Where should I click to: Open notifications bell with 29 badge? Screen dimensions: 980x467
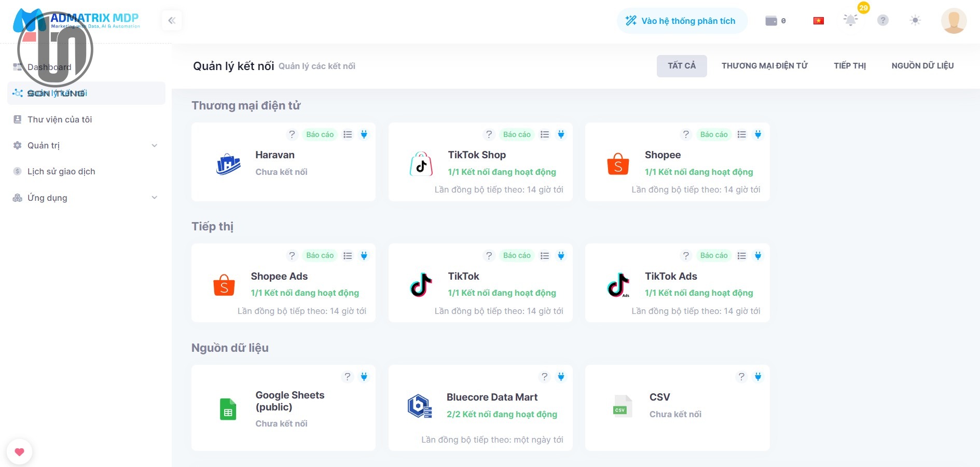(x=851, y=20)
